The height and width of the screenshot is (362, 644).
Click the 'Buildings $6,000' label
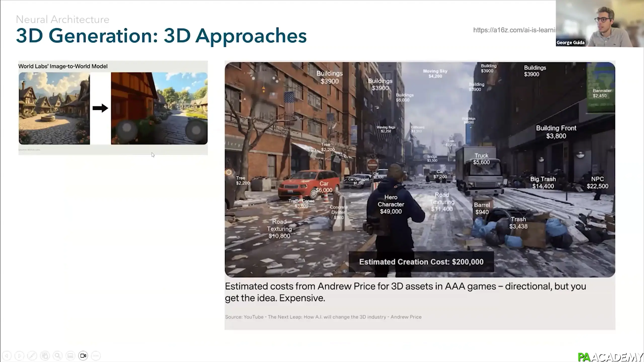tap(405, 97)
